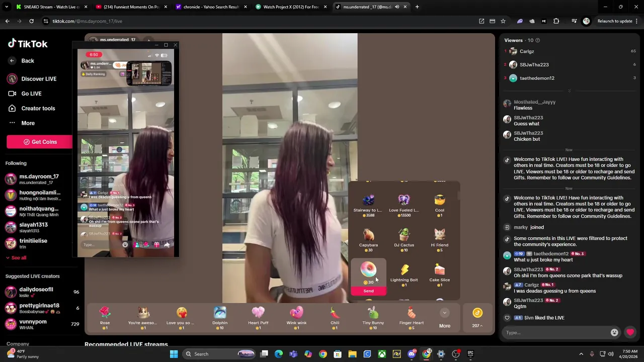
Task: Show hidden system tray icons
Action: tap(581, 354)
